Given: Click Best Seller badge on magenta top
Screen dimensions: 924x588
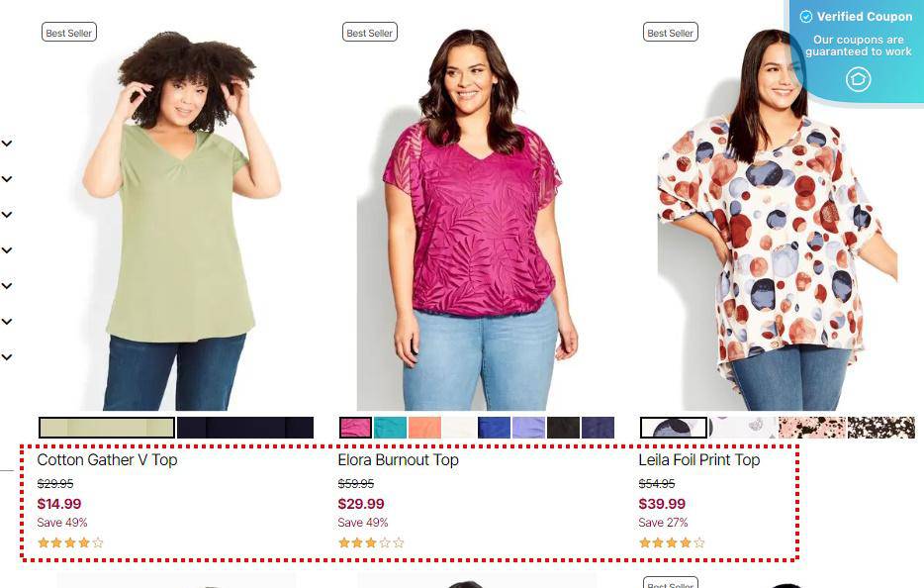Looking at the screenshot, I should pyautogui.click(x=369, y=33).
